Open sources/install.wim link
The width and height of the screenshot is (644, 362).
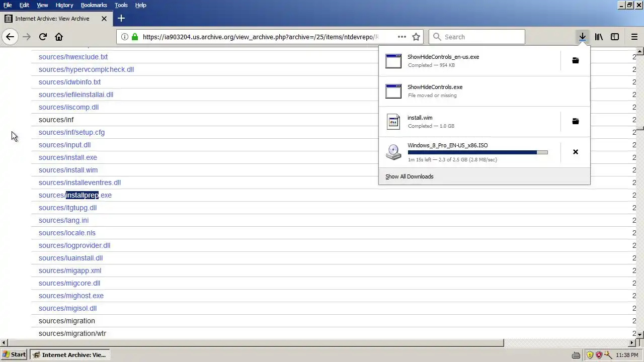click(68, 170)
